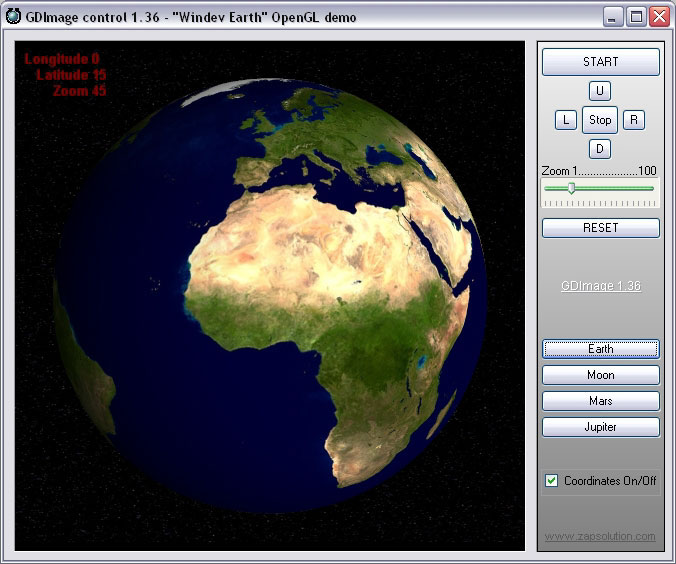Screen dimensions: 676x564
Task: Close the Windev Earth demo window
Action: click(660, 17)
